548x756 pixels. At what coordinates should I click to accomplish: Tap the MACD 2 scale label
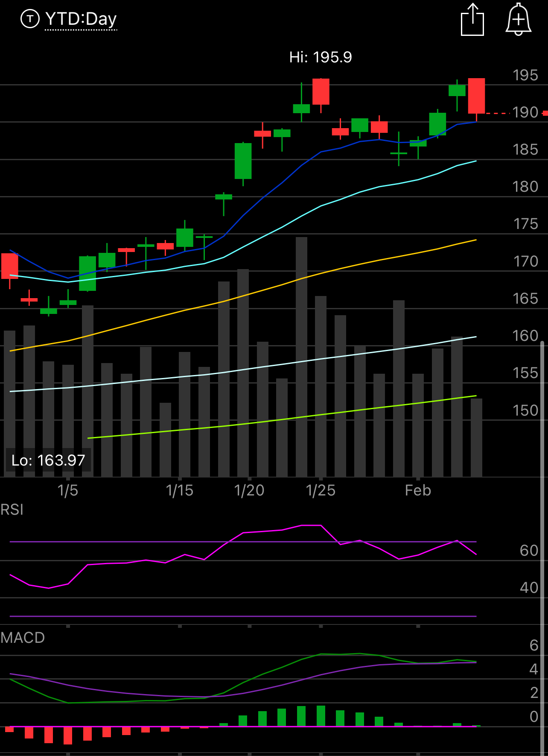point(534,692)
